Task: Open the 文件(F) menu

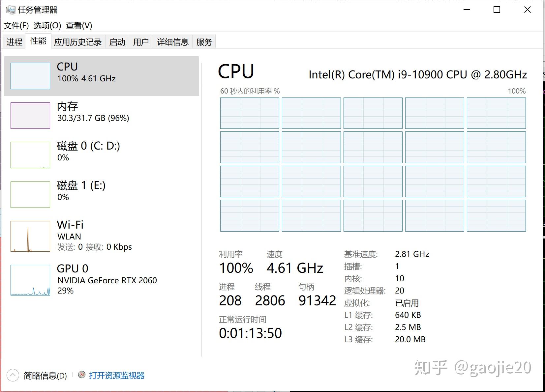Action: click(x=16, y=25)
